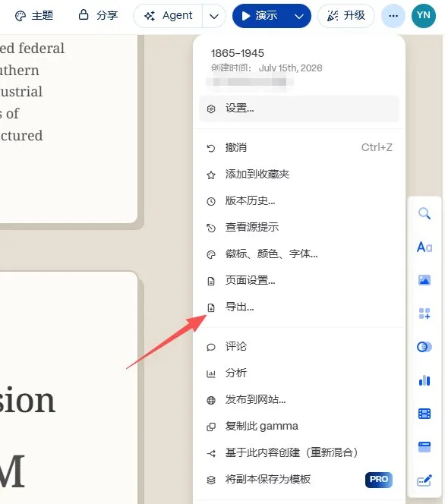This screenshot has width=445, height=504.
Task: Toggle the three-dot more menu button
Action: click(393, 16)
